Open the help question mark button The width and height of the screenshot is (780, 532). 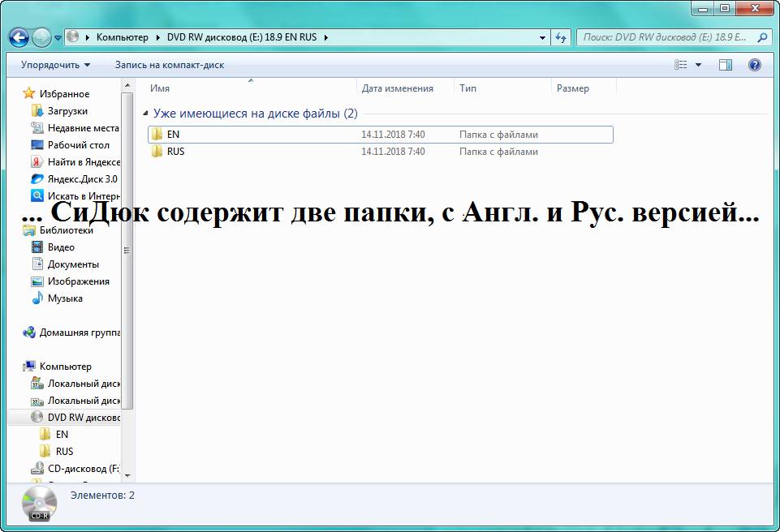tap(754, 65)
